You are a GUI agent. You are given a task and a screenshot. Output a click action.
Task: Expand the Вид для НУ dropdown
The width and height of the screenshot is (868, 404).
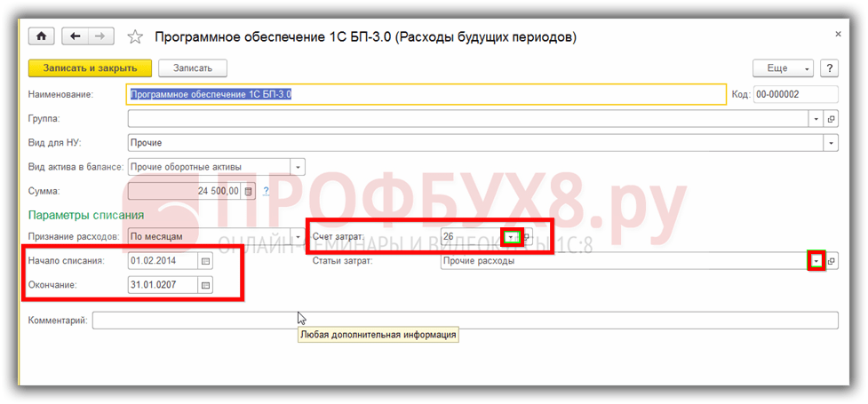pyautogui.click(x=831, y=142)
